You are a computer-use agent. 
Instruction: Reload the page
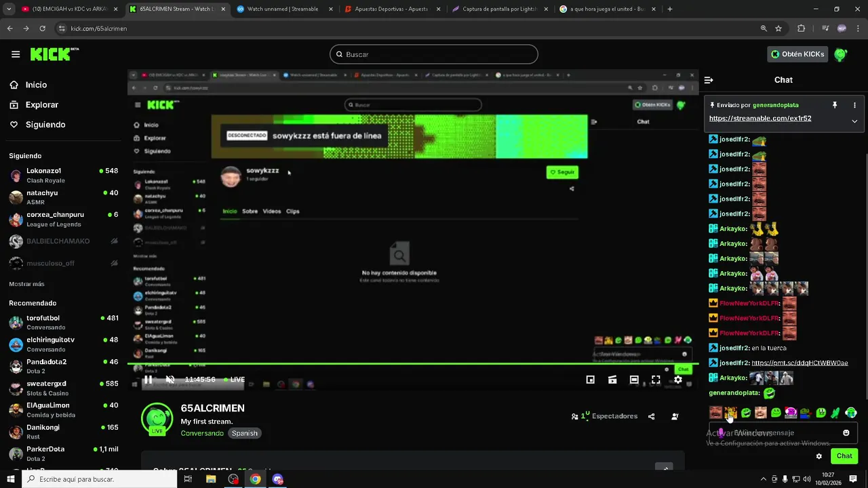click(43, 28)
